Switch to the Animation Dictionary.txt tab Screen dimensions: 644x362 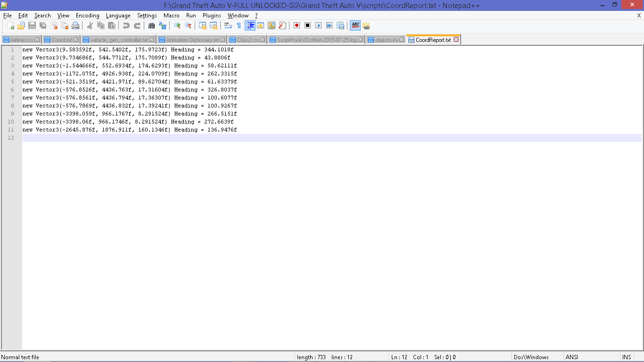(x=192, y=40)
